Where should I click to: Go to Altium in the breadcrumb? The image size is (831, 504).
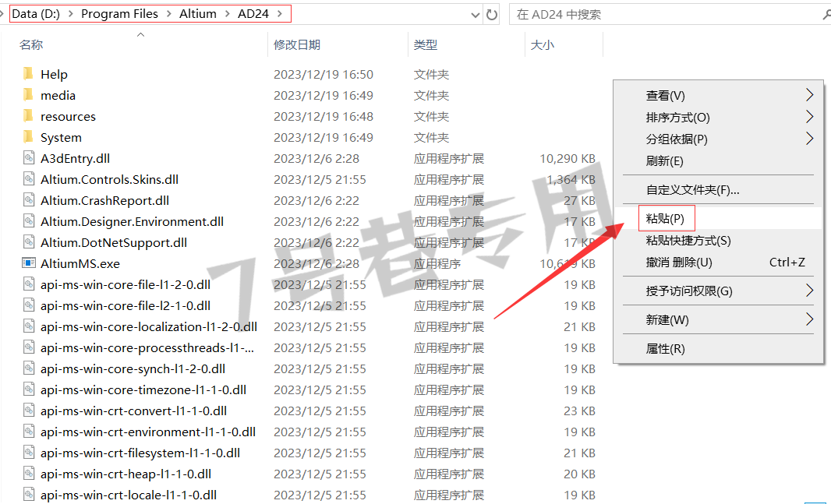(198, 14)
